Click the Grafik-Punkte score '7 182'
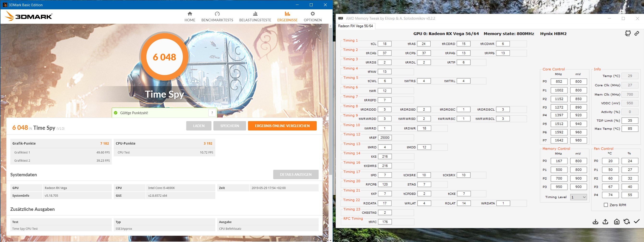Screen dimensions: 644x242 pos(105,143)
